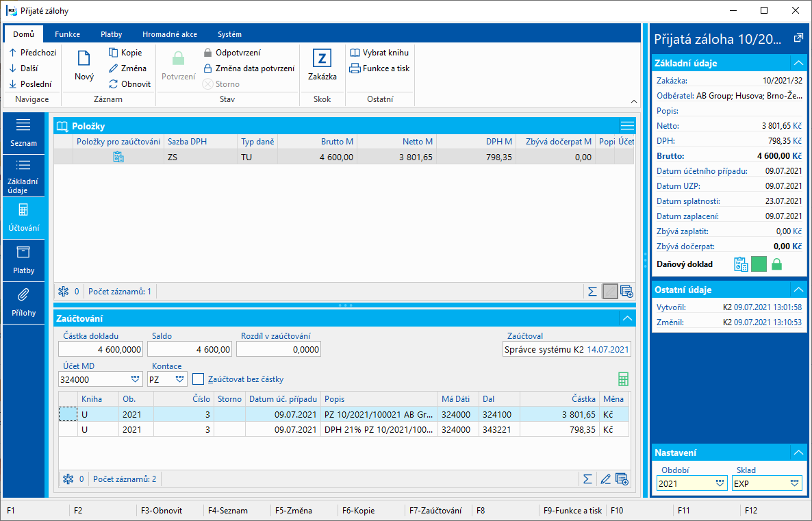
Task: Open the Účet MD dropdown
Action: click(x=135, y=379)
